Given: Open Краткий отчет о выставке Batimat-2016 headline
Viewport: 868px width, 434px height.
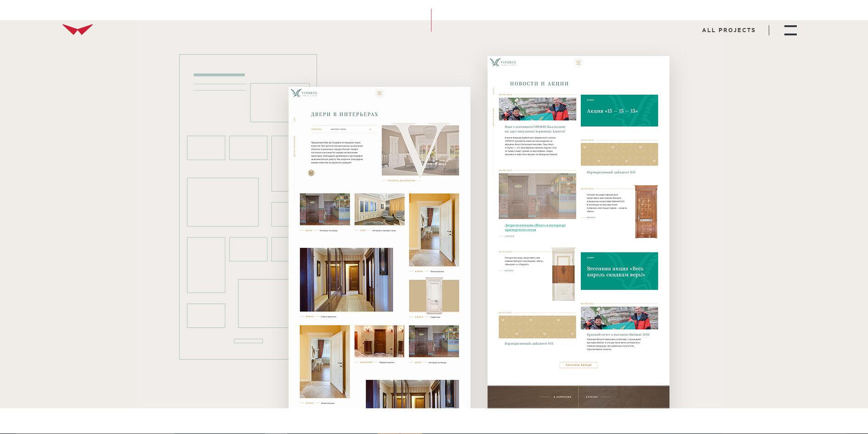Looking at the screenshot, I should (618, 335).
